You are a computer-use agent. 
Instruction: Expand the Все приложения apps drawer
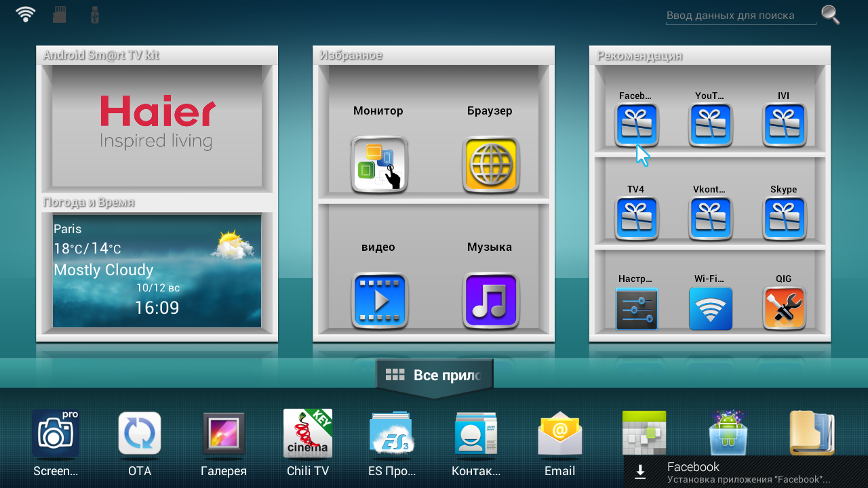click(434, 375)
